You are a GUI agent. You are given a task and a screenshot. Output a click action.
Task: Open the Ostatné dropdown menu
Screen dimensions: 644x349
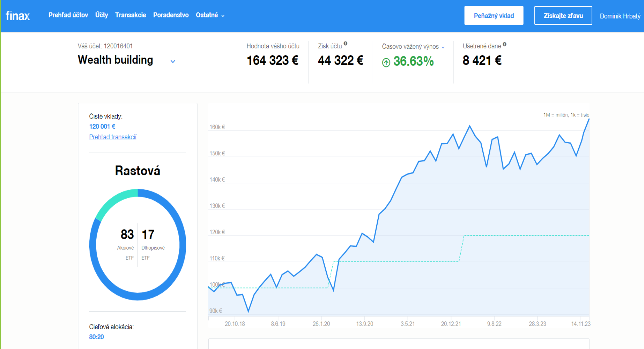pos(210,15)
